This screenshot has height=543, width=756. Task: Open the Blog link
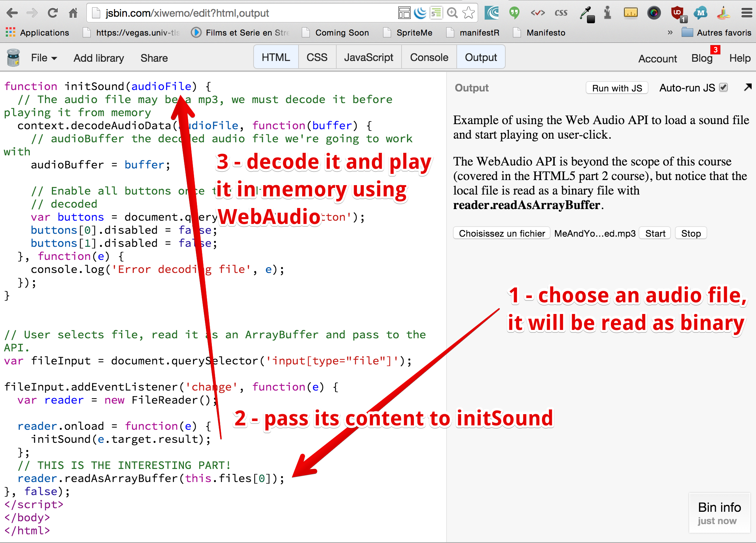pyautogui.click(x=702, y=58)
